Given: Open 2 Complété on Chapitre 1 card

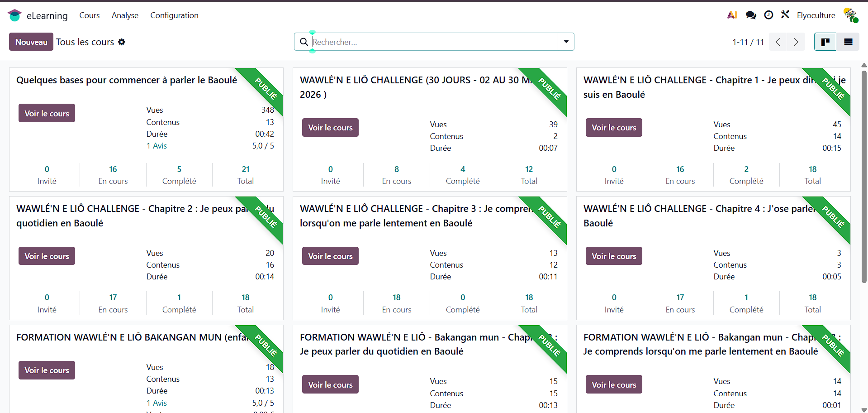Looking at the screenshot, I should tap(746, 175).
